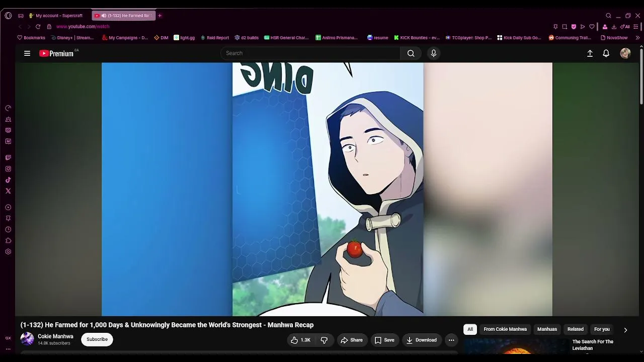Image resolution: width=644 pixels, height=362 pixels.
Task: Open YouTube notifications bell
Action: click(606, 53)
